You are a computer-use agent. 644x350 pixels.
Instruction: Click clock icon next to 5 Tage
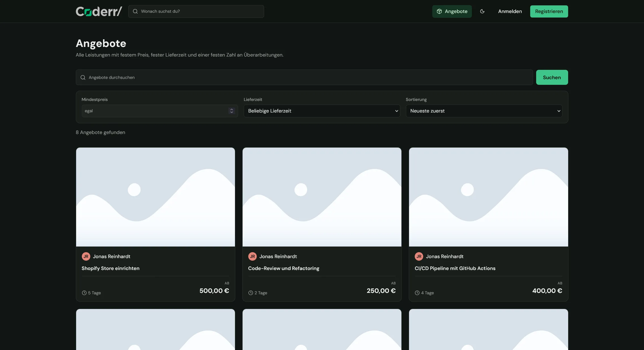tap(84, 293)
